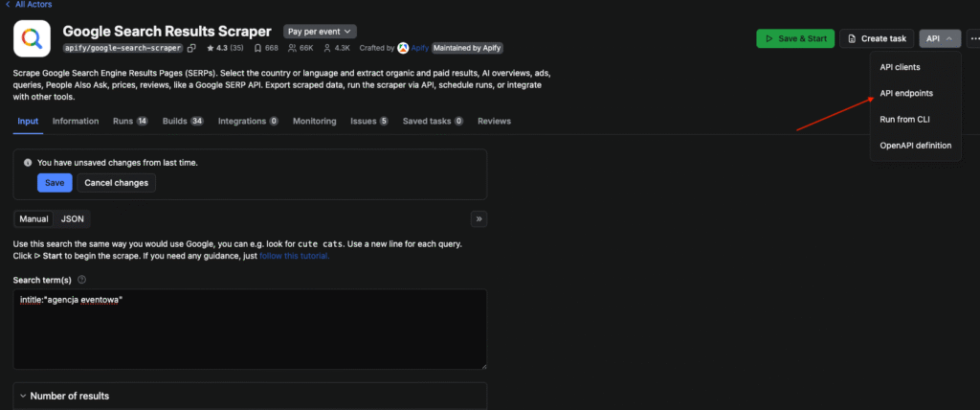Click the Search term(s) help icon

pos(81,280)
